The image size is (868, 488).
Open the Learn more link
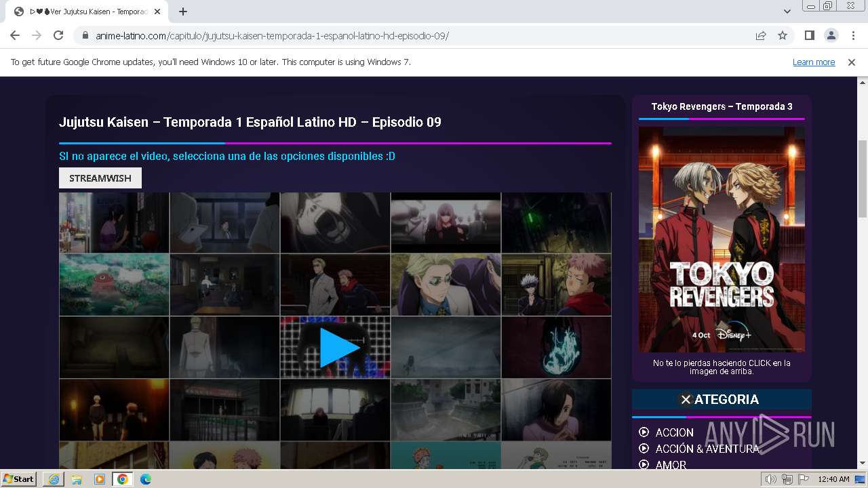pyautogui.click(x=814, y=62)
